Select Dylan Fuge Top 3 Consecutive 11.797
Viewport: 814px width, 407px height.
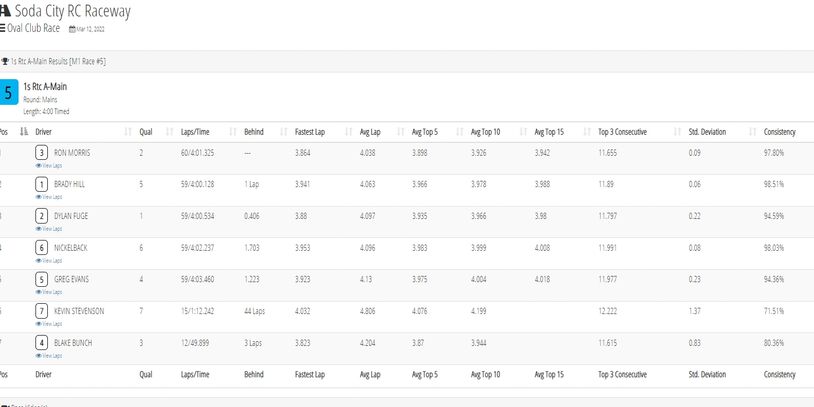(x=608, y=216)
